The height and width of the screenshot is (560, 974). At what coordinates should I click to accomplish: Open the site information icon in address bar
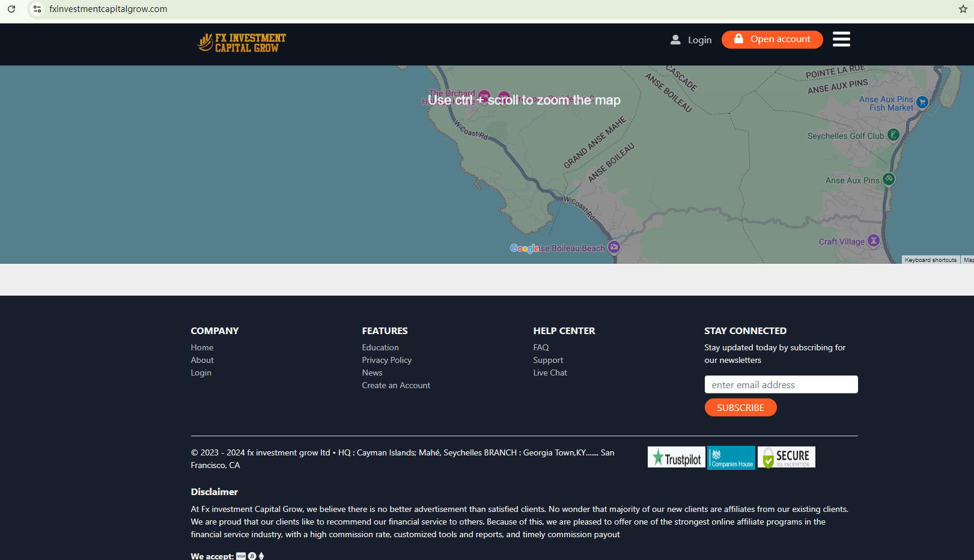tap(37, 9)
